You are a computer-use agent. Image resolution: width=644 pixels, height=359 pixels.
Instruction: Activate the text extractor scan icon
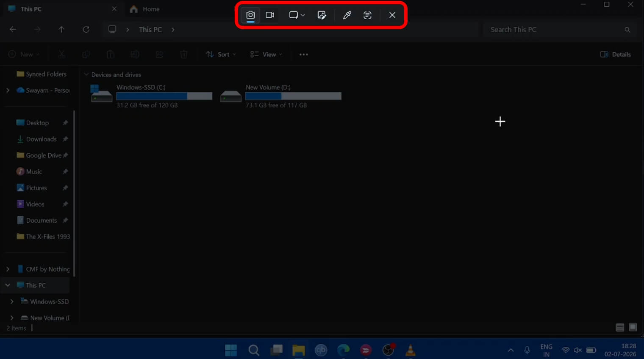point(367,15)
